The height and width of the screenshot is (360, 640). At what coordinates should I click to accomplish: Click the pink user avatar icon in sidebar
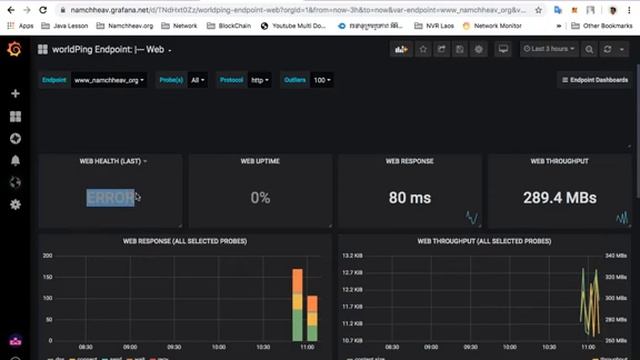(15, 340)
